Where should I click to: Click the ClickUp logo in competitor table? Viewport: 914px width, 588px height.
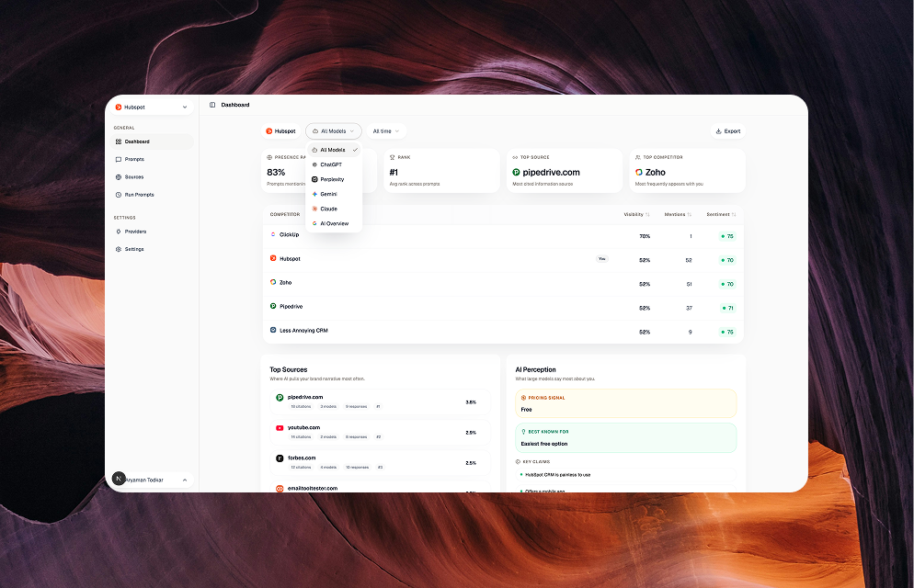tap(273, 234)
